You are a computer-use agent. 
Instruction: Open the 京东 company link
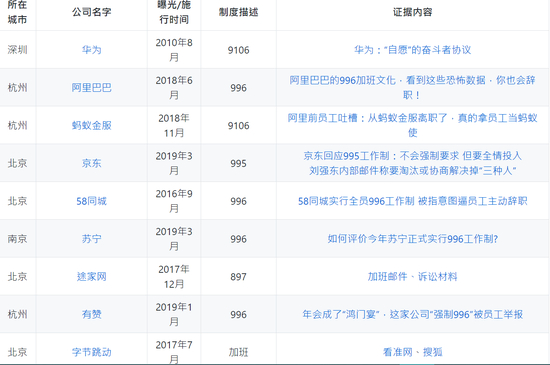coord(92,163)
